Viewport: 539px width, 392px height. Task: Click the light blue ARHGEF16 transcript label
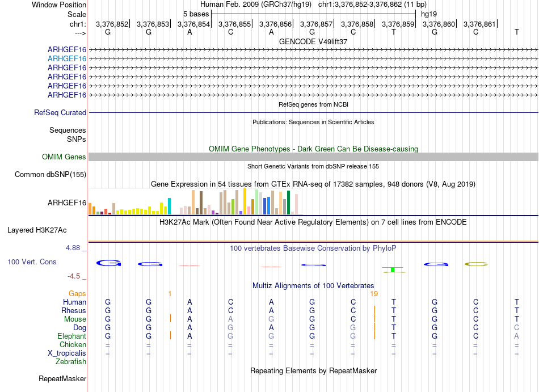[x=67, y=59]
